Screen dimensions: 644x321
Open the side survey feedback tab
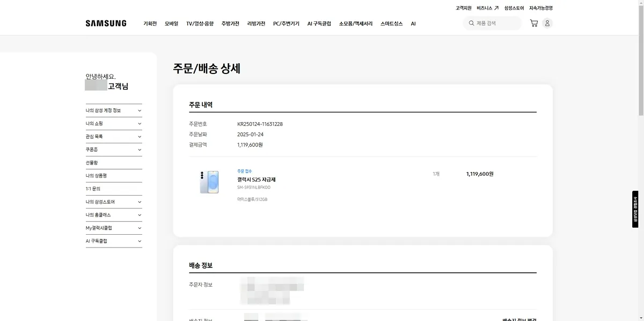tap(635, 209)
